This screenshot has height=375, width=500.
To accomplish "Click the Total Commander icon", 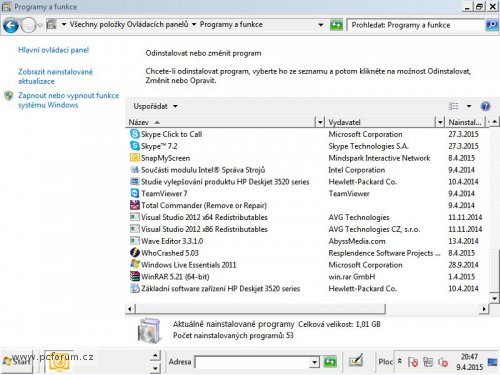I will 134,205.
